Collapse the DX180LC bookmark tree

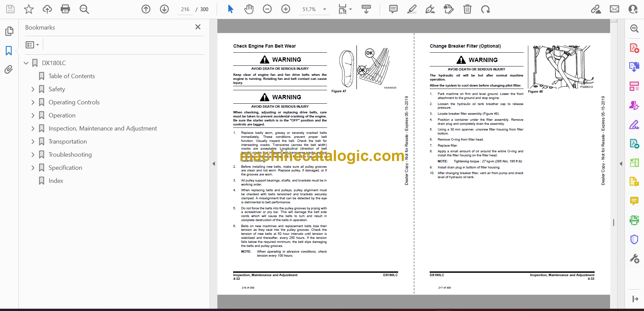[x=26, y=63]
